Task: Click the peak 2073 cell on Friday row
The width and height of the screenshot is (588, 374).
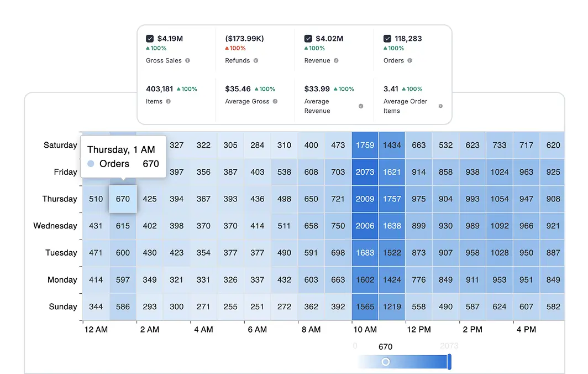Action: pos(365,172)
